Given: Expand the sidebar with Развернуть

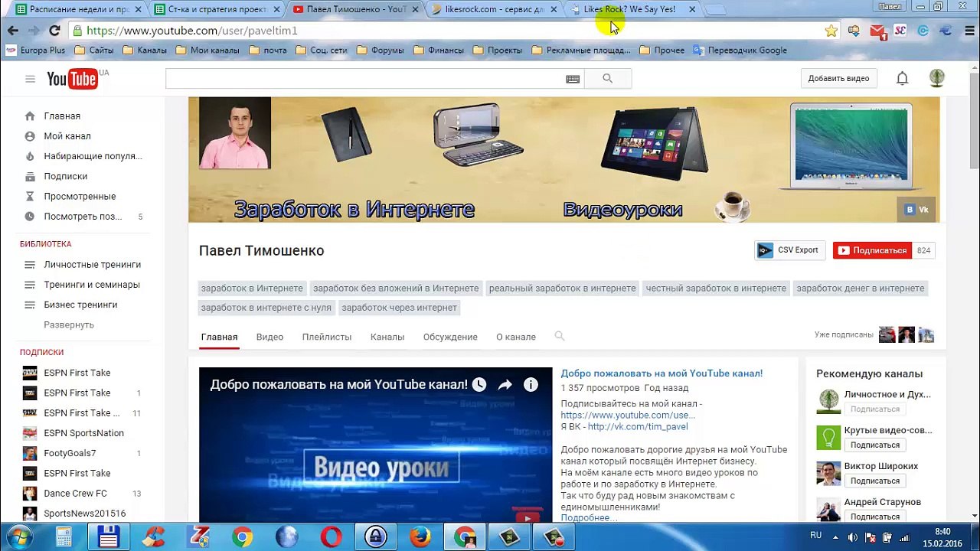Looking at the screenshot, I should click(x=69, y=324).
